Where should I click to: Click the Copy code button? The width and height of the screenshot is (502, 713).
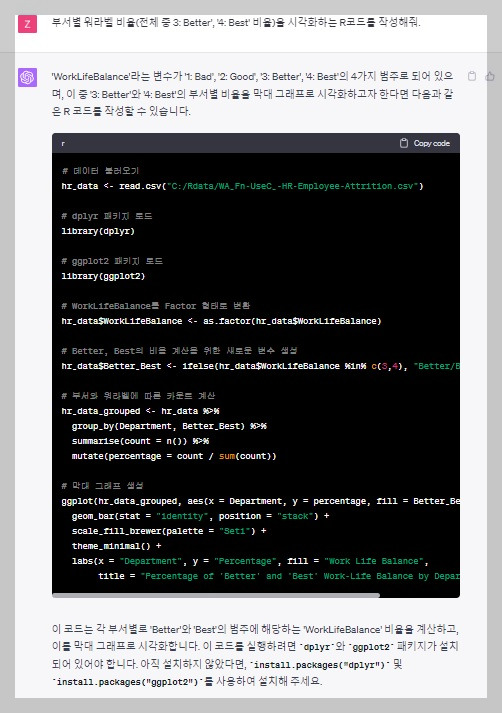pos(425,143)
